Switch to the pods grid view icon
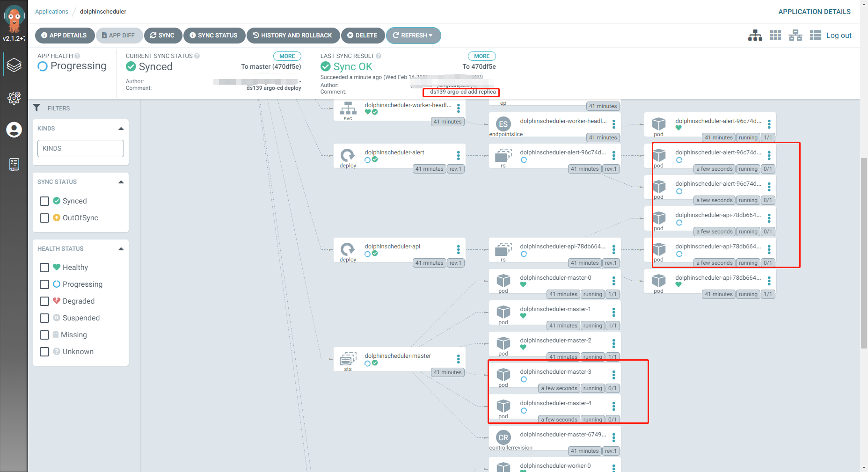 click(x=775, y=36)
